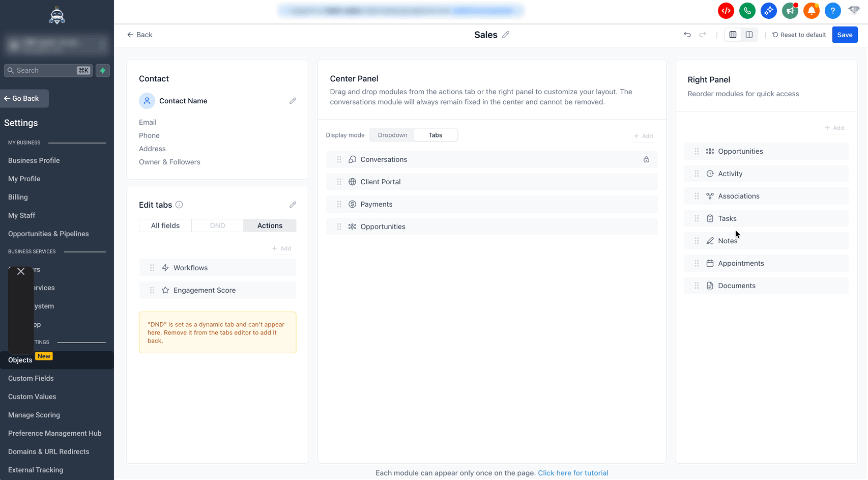
Task: Open the Click here for tutorial link
Action: 573,473
